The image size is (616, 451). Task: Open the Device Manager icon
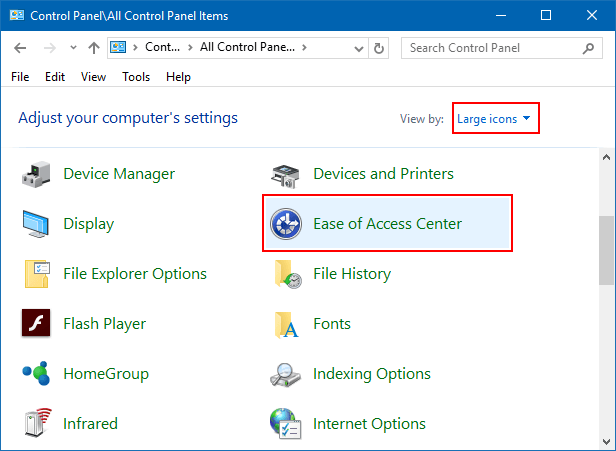tap(36, 174)
